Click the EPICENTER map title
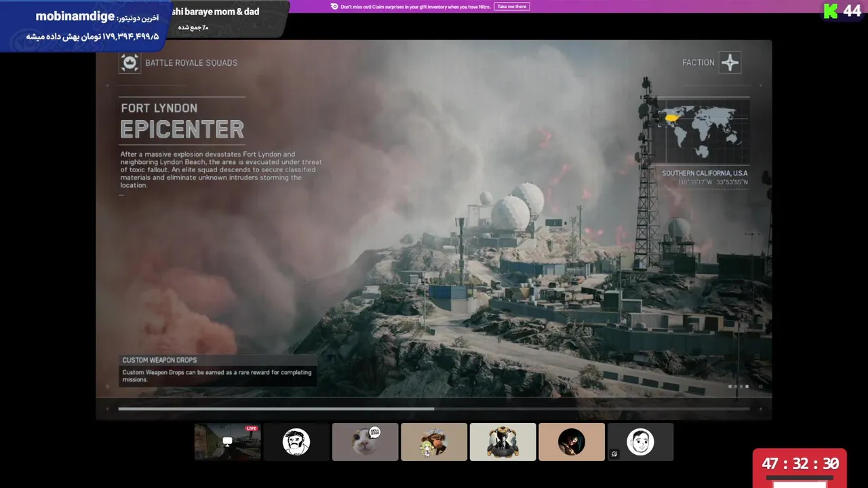This screenshot has height=488, width=868. coord(182,129)
